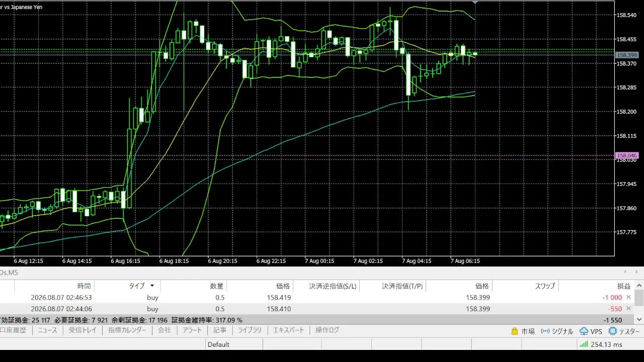644x362 pixels.
Task: Click scrollbar down arrow in trade list
Action: [639, 319]
